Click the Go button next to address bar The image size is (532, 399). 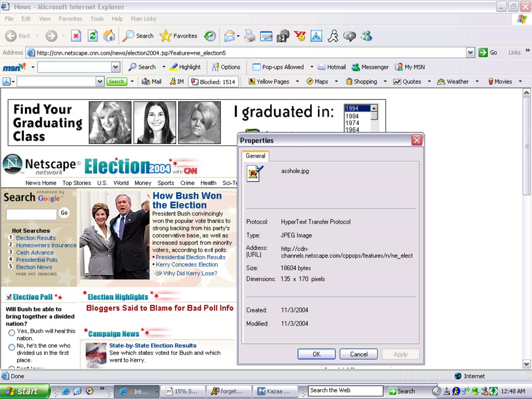(488, 52)
